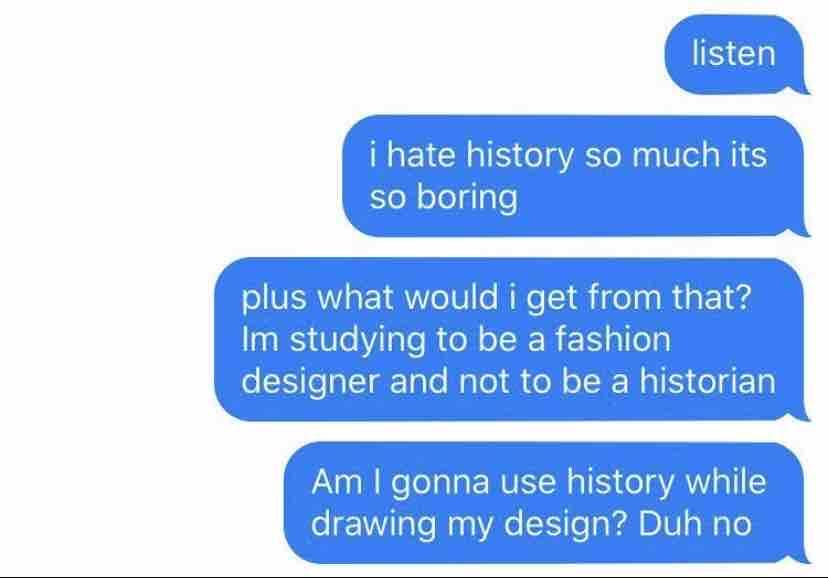This screenshot has height=578, width=828.
Task: Click the word "designer" in the third bubble
Action: click(x=310, y=382)
